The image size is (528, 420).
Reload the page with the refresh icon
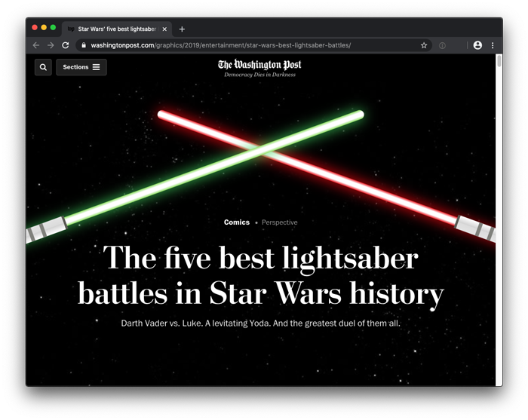[x=66, y=45]
